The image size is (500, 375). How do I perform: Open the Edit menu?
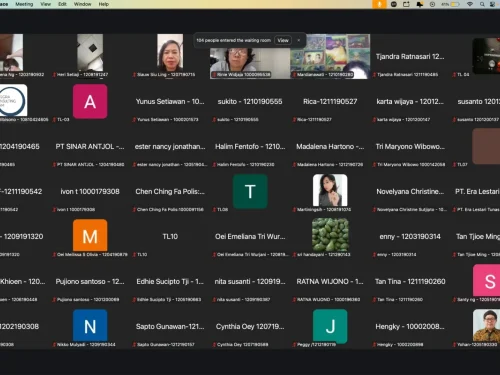(62, 4)
